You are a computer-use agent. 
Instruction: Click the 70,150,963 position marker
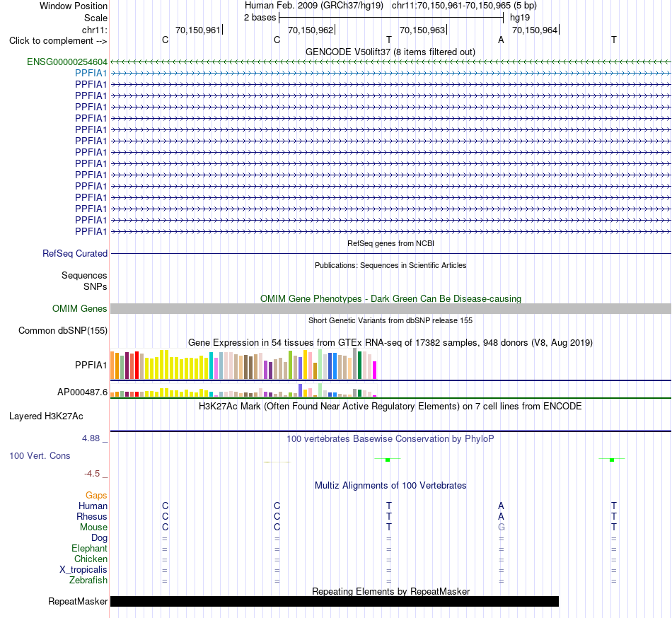coord(423,30)
